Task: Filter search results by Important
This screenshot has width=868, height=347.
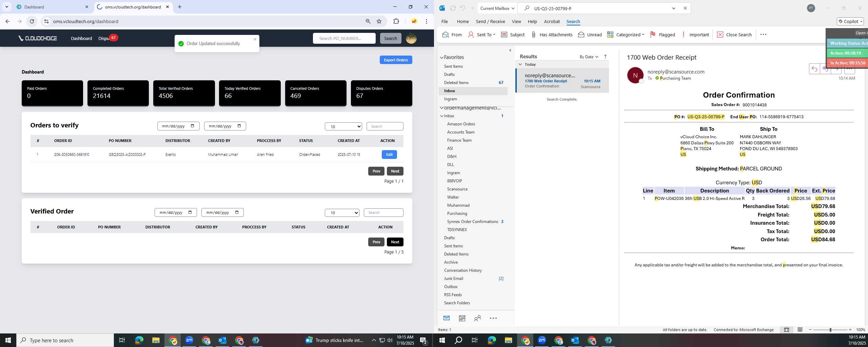Action: 695,35
